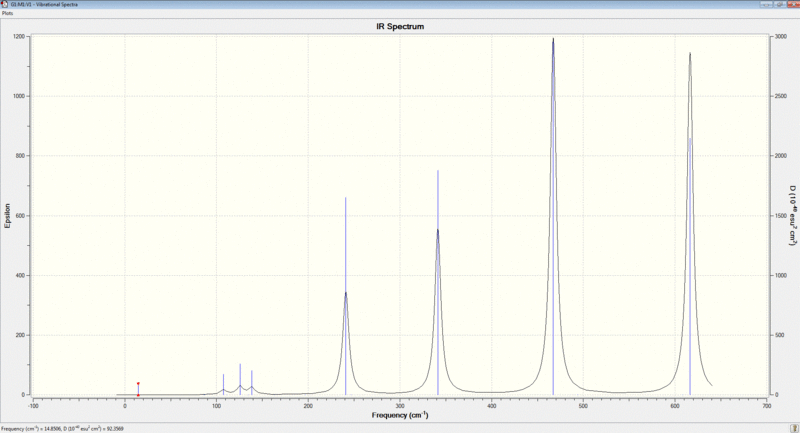Select the tallest peak near 467 cm⁻¹

tap(553, 217)
